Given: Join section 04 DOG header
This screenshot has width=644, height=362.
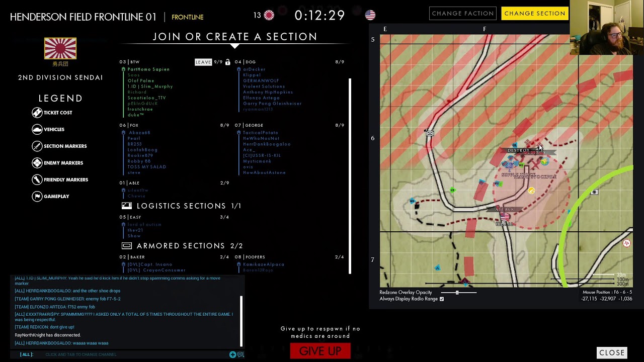Looking at the screenshot, I should coord(291,62).
